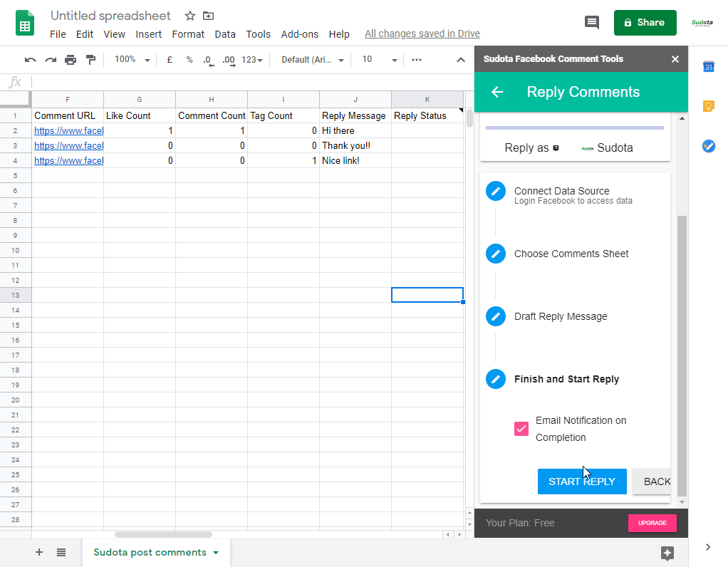Open the Help menu
Image resolution: width=728 pixels, height=567 pixels.
point(339,34)
